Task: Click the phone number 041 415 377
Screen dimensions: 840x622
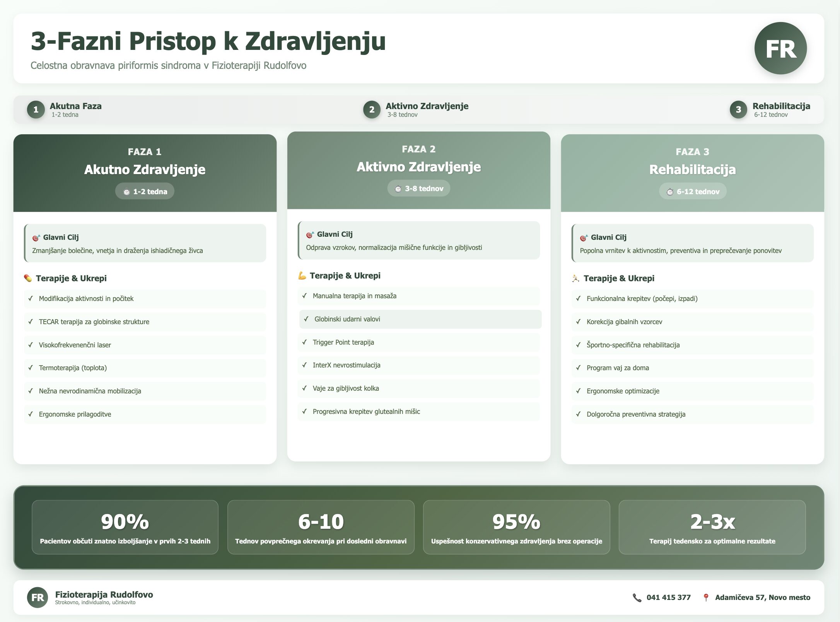Action: (x=669, y=598)
